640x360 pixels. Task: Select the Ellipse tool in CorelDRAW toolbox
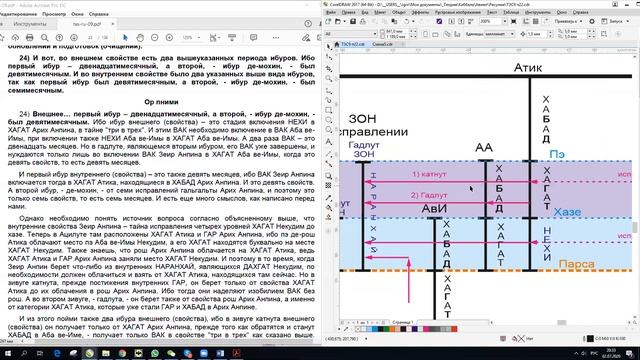click(329, 120)
